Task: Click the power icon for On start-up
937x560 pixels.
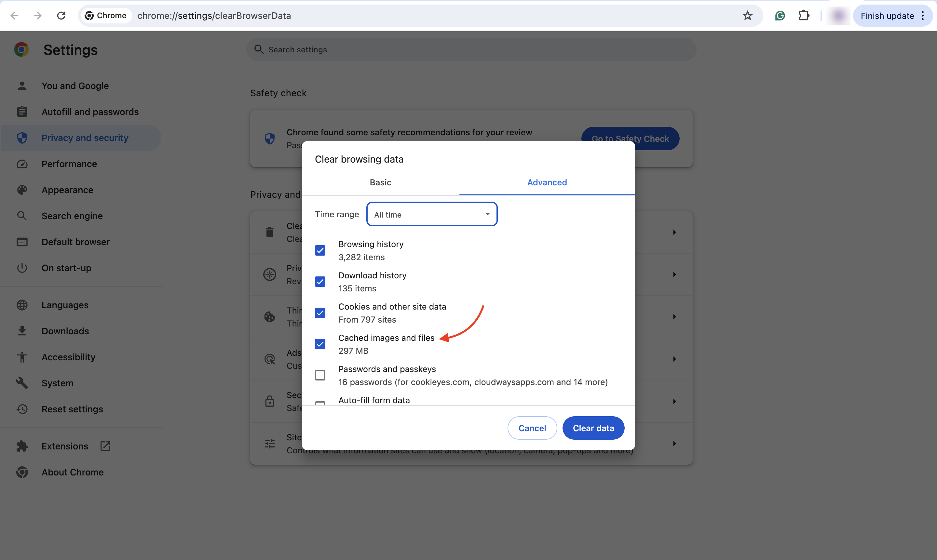Action: (22, 268)
